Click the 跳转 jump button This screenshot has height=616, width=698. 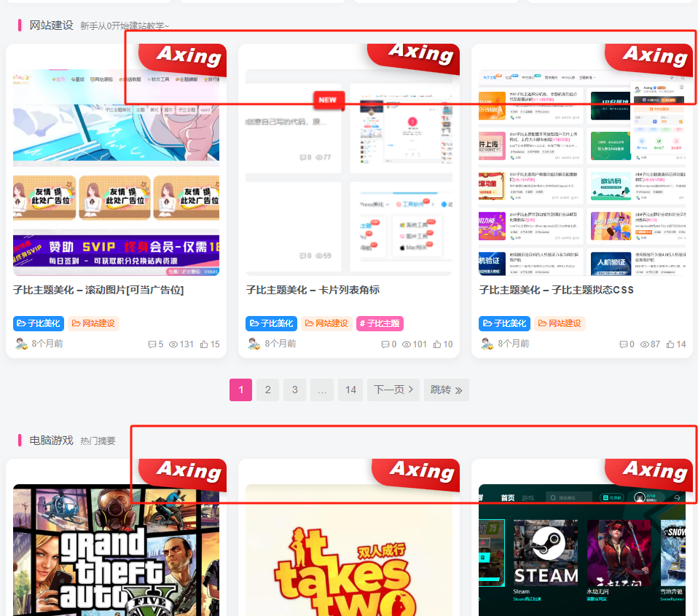[447, 390]
